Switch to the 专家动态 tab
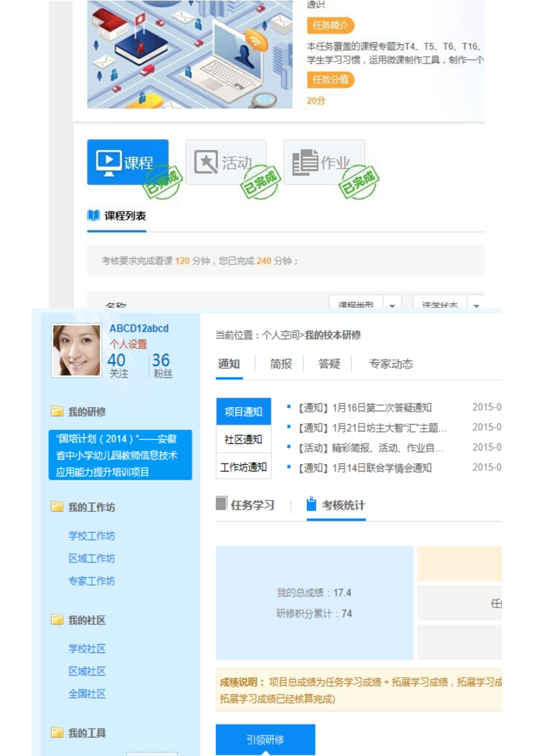The width and height of the screenshot is (534, 756). pyautogui.click(x=391, y=364)
